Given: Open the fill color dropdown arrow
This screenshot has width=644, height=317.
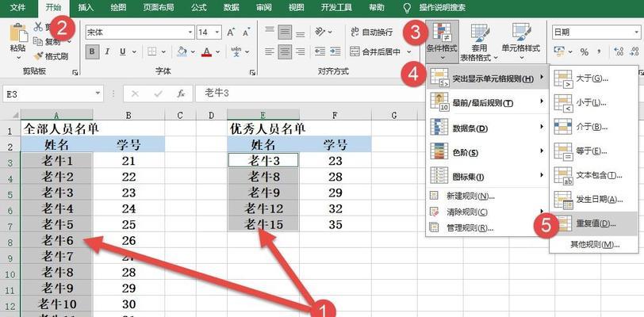Looking at the screenshot, I should pyautogui.click(x=193, y=52).
